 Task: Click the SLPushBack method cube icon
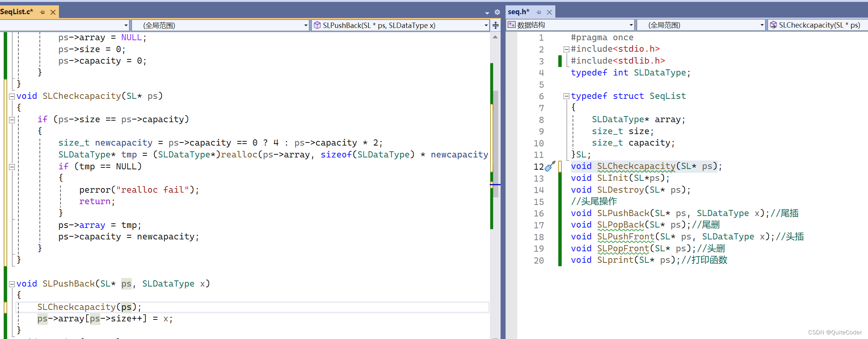pyautogui.click(x=317, y=25)
